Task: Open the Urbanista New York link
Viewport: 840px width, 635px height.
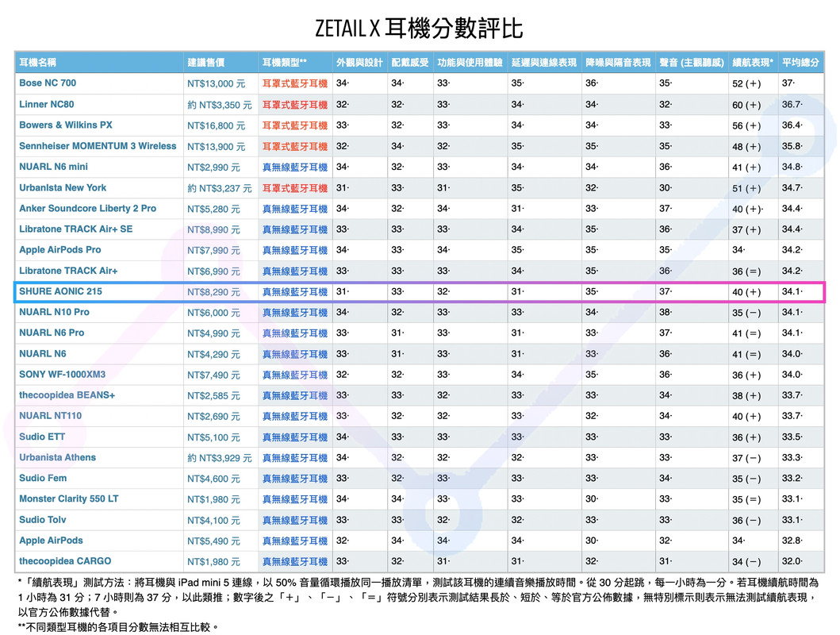Action: coord(62,187)
